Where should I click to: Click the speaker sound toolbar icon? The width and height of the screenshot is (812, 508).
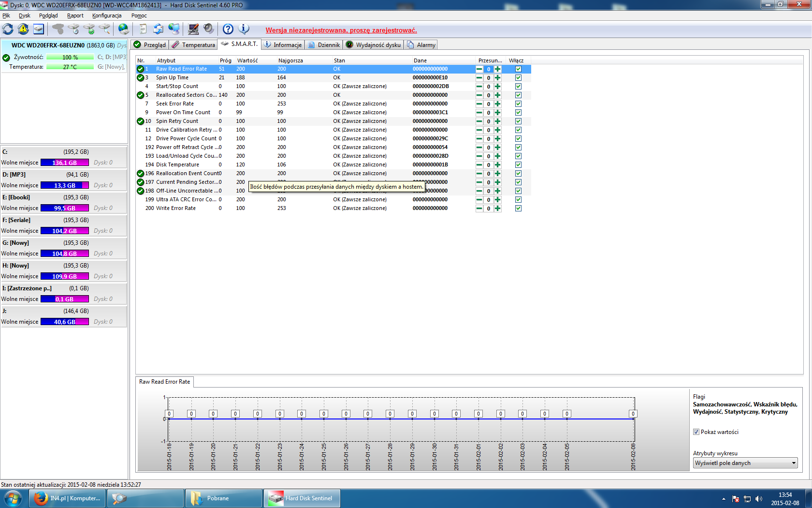pyautogui.click(x=209, y=29)
